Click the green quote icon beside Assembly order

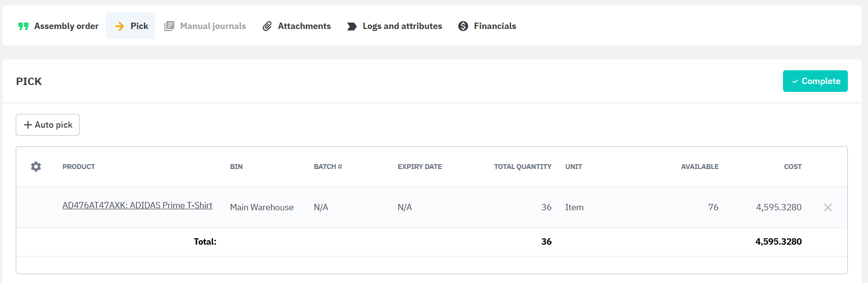[x=23, y=26]
